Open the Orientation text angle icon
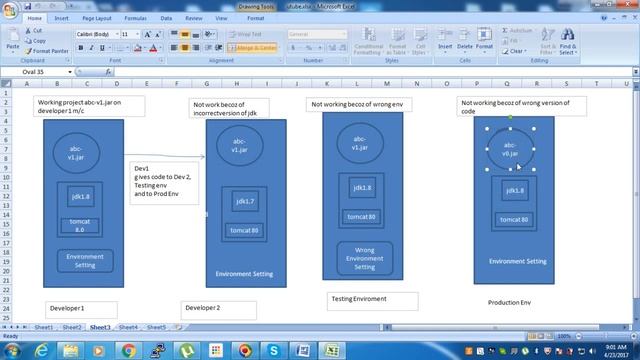Screen dimensions: 640x360 coord(209,34)
